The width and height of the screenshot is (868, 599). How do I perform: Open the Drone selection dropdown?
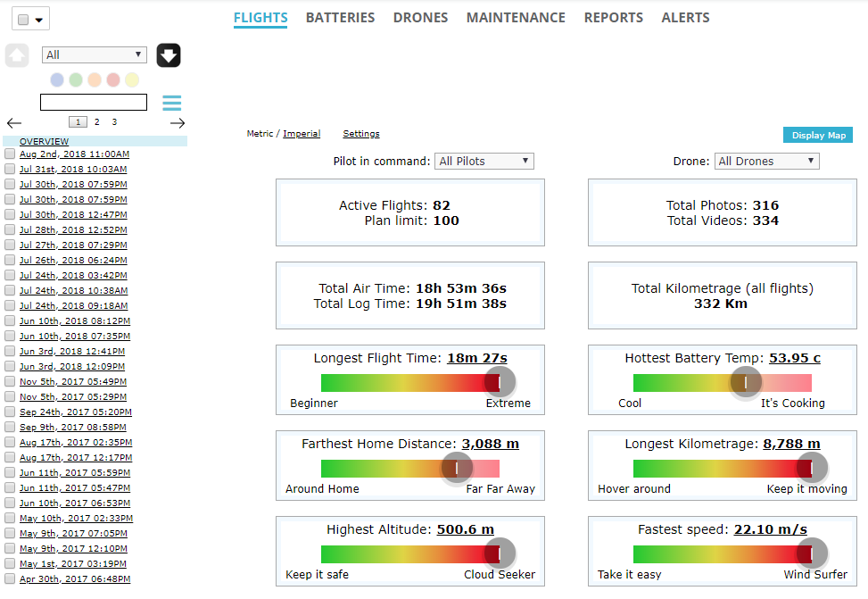766,162
